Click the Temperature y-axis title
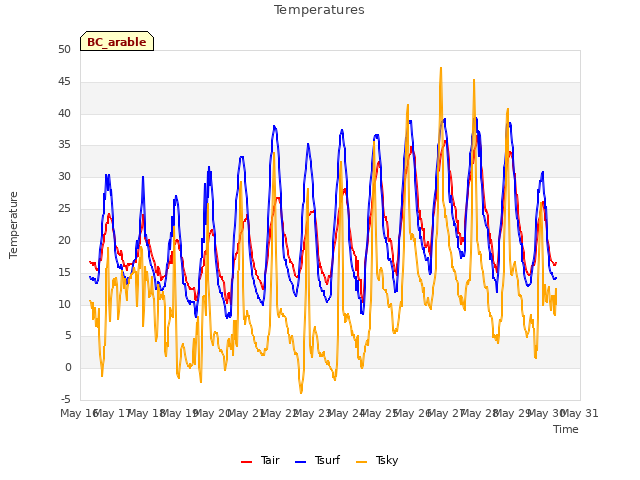640x480 pixels. pos(13,225)
